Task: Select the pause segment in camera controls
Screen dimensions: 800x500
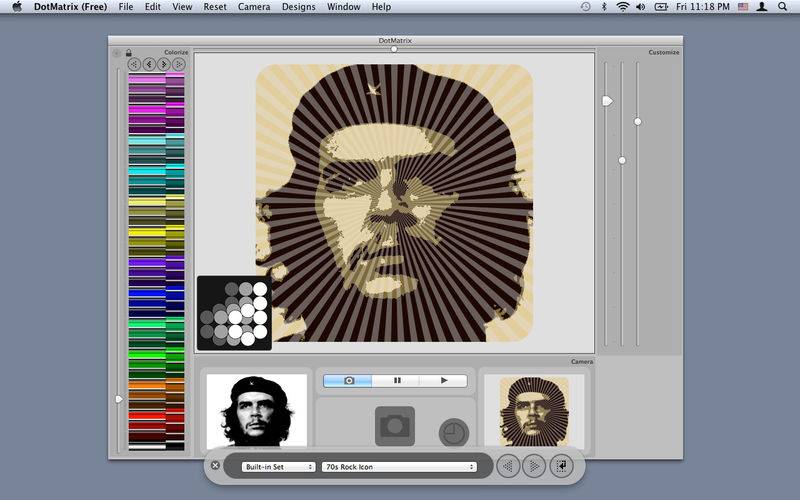Action: click(x=396, y=381)
